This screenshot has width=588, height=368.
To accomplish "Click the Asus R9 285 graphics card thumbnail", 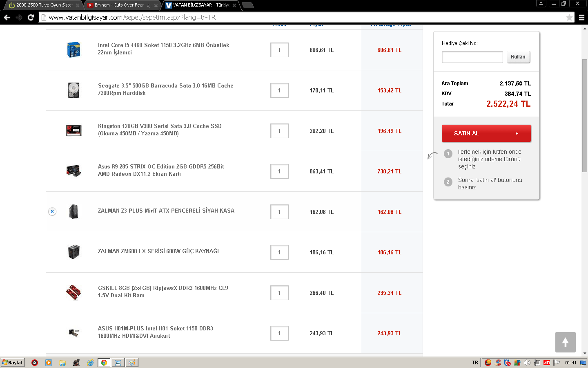I will click(x=73, y=171).
